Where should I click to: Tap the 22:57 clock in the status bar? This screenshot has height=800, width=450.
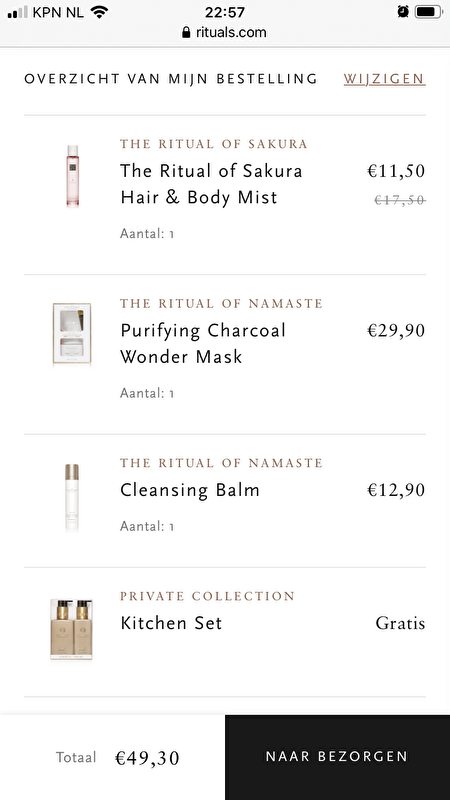click(225, 12)
